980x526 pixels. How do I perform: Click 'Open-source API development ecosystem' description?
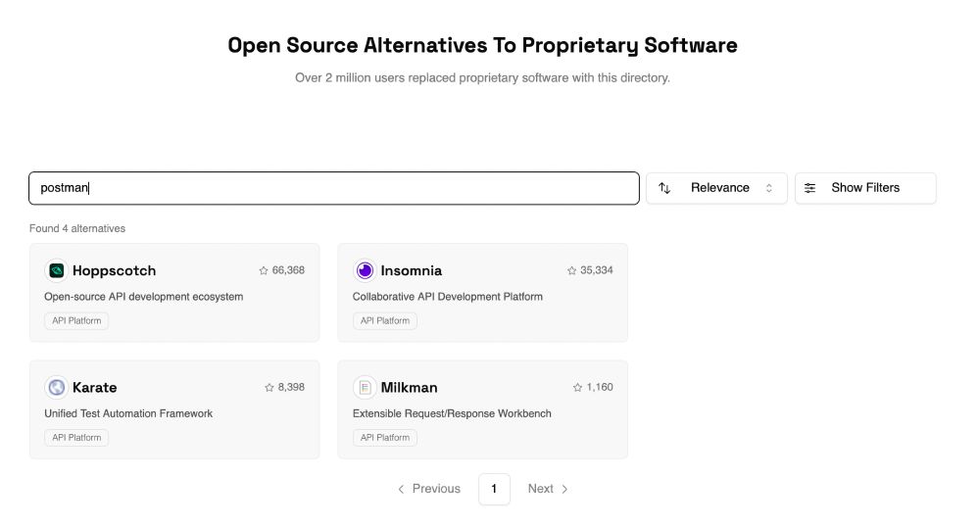pos(144,297)
